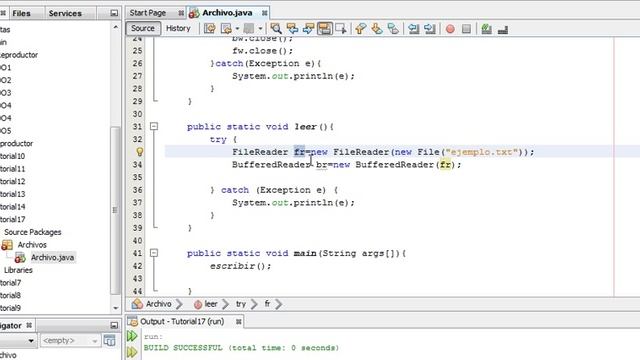
Task: Click the Projects panel vertical scrollbar thumb
Action: tap(116, 210)
